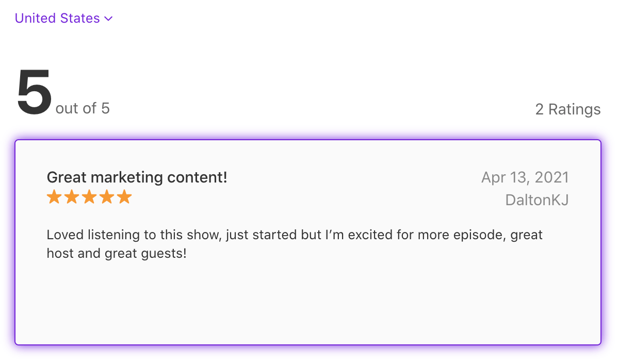Click the chevron beside United States

pos(108,19)
